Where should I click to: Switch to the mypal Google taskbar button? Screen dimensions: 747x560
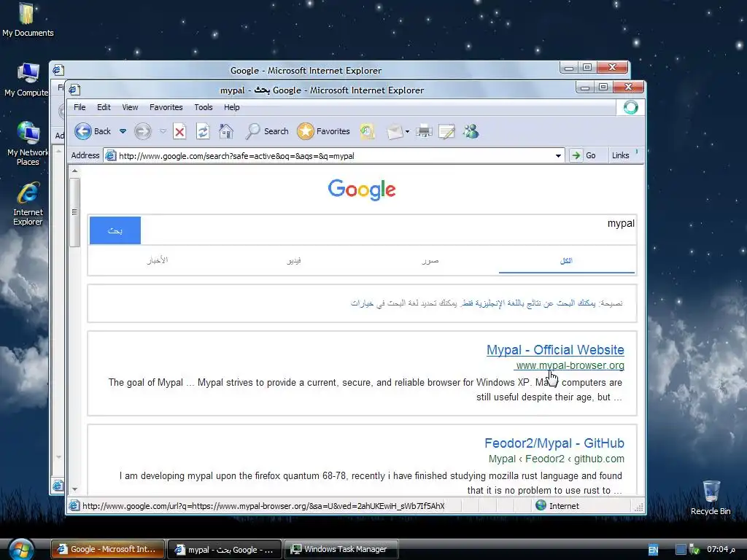(x=225, y=550)
